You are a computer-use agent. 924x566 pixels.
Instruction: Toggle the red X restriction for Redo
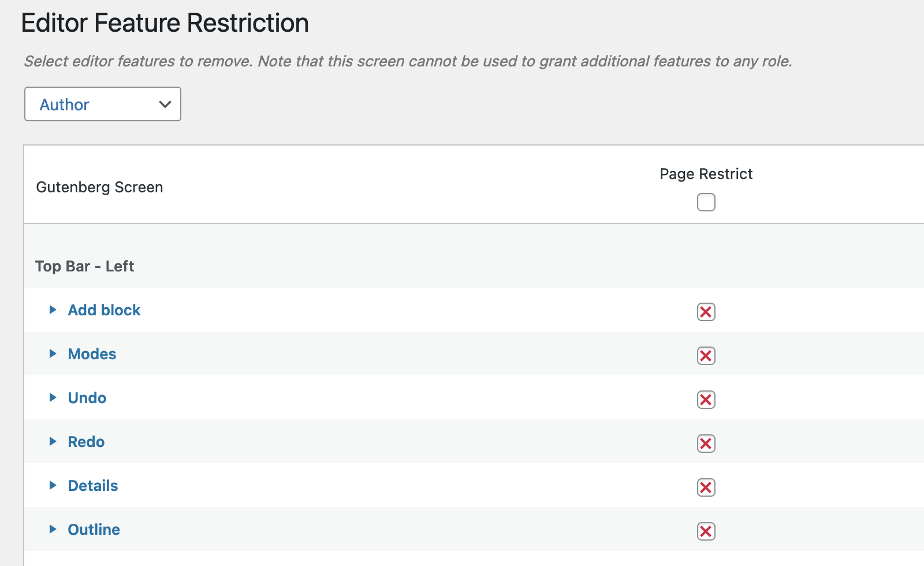[x=706, y=444]
